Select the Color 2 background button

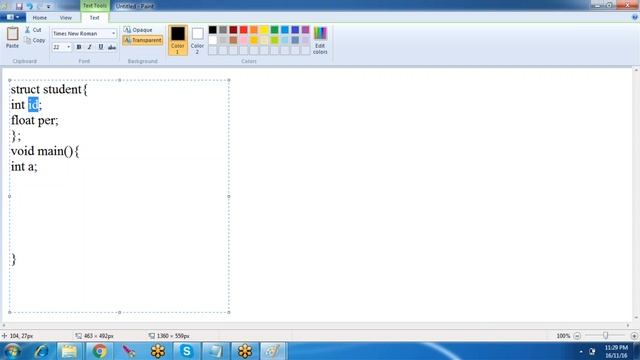pyautogui.click(x=197, y=40)
